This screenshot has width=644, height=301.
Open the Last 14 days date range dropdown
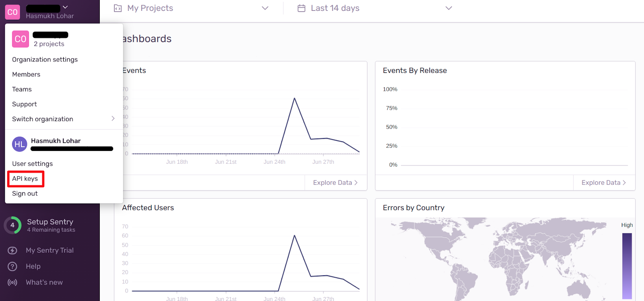coord(375,8)
